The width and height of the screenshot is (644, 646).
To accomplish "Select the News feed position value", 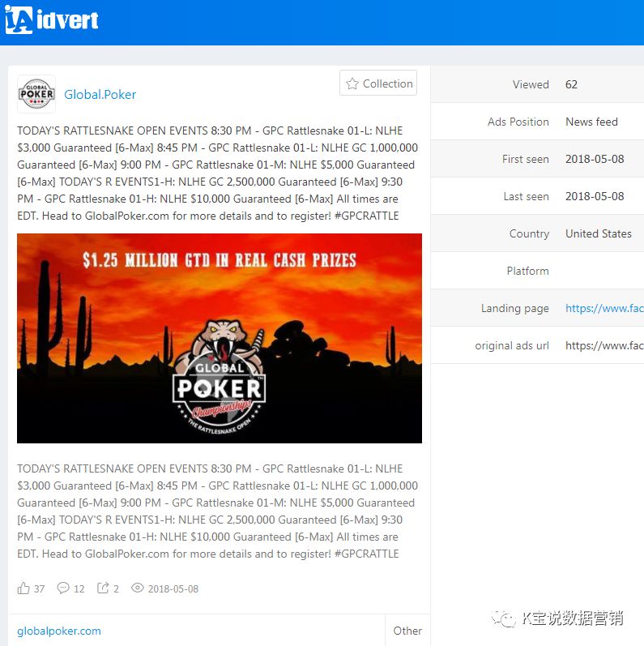I will pos(591,122).
